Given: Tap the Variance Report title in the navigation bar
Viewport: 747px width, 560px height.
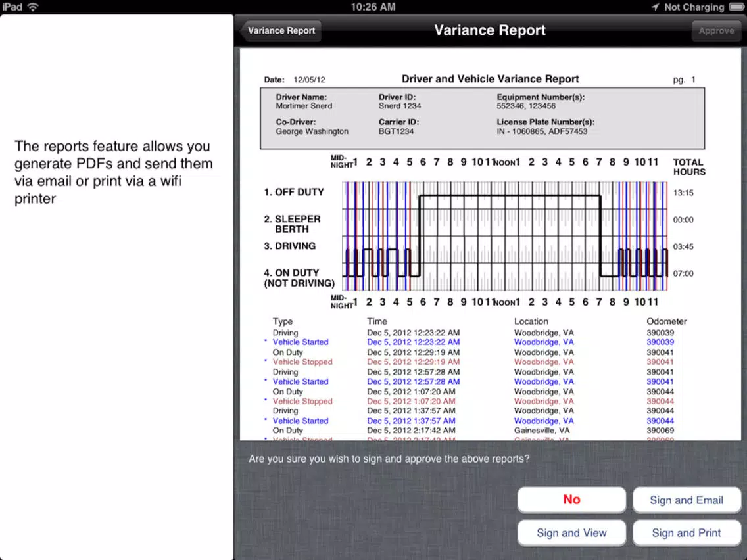Looking at the screenshot, I should pos(490,30).
